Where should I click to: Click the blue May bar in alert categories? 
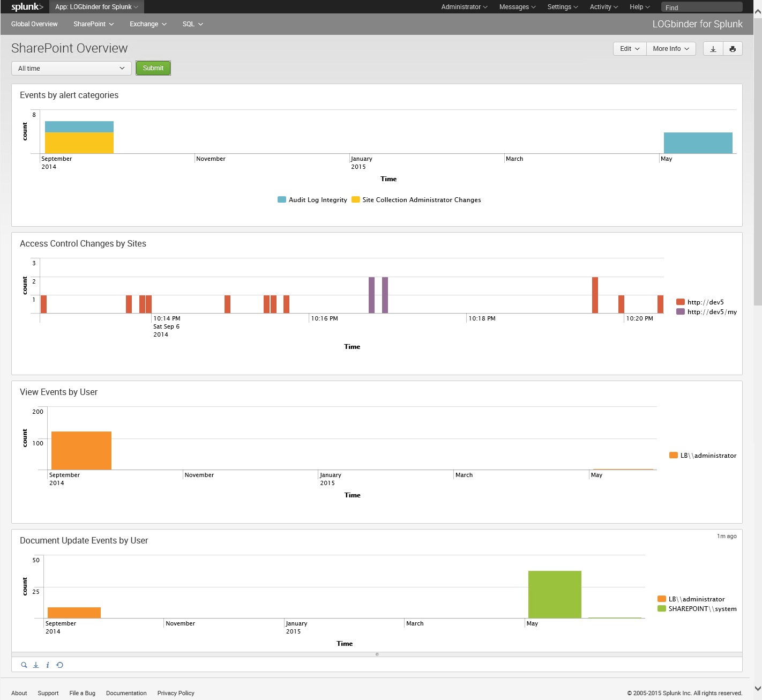point(698,143)
